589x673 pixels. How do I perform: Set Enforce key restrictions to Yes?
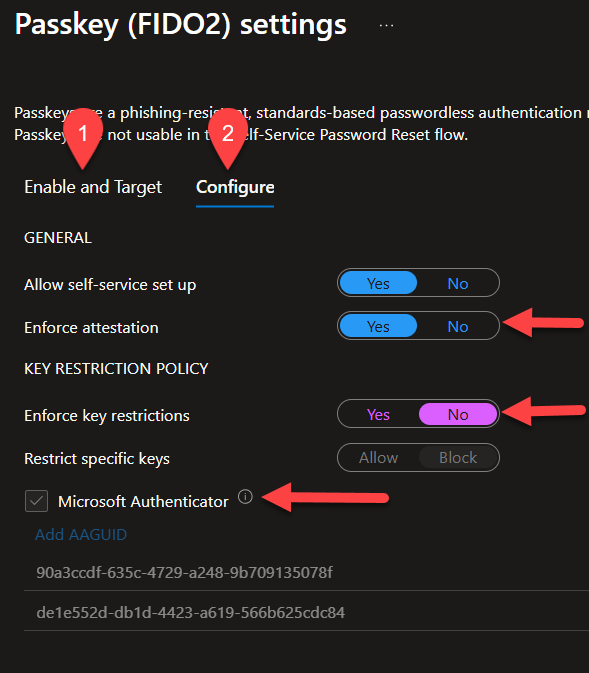[378, 414]
